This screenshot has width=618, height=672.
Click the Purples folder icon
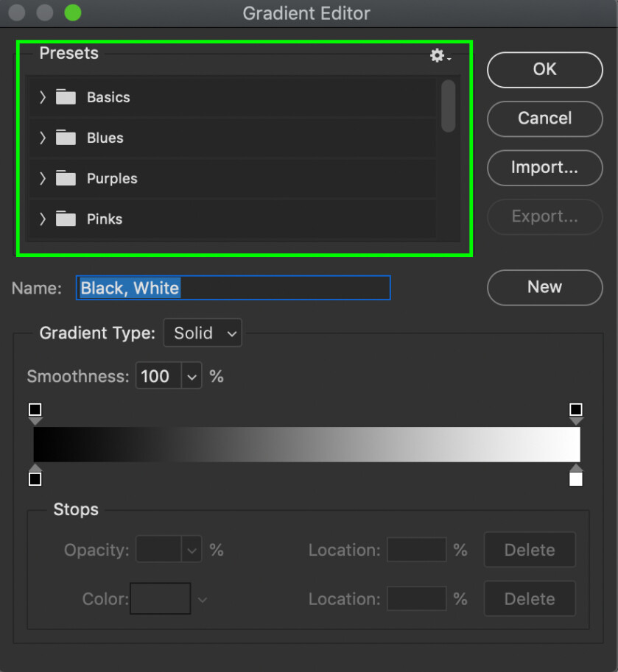pos(66,178)
